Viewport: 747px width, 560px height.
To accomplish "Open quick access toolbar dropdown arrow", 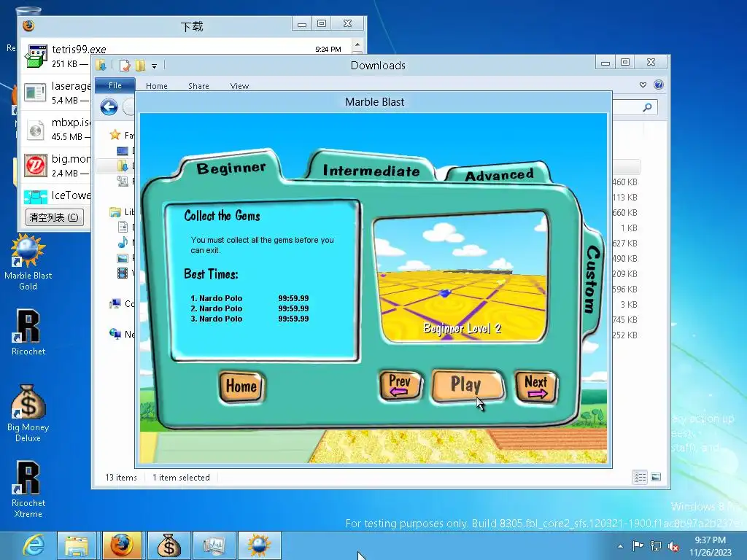I will [x=155, y=66].
